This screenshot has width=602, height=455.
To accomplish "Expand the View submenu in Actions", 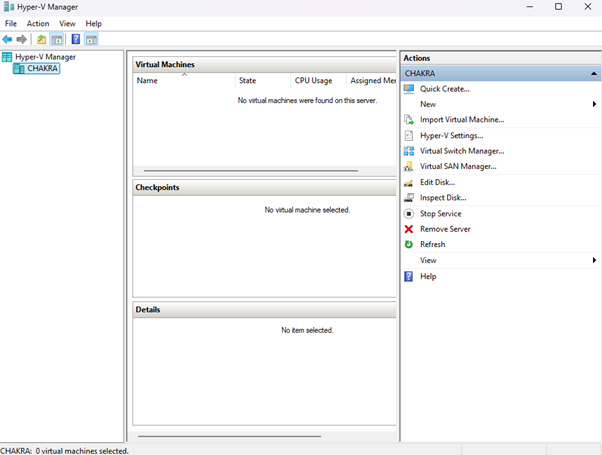I will pos(594,260).
